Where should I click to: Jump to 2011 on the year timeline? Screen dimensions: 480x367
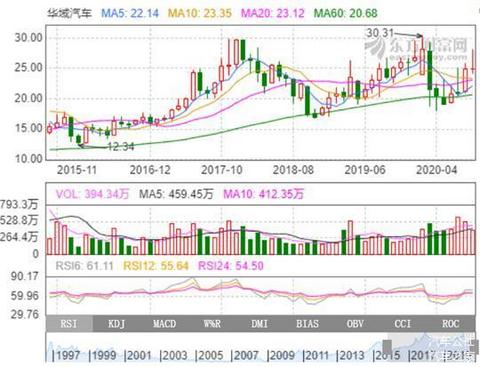pyautogui.click(x=316, y=355)
